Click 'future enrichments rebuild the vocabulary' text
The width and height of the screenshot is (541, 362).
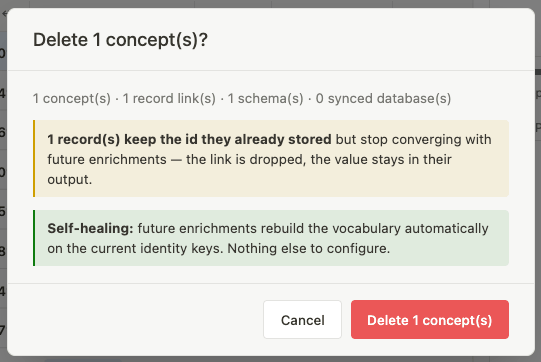(269, 228)
